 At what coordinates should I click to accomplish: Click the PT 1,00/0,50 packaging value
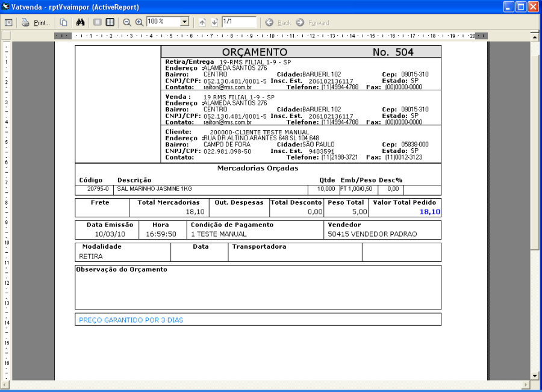[x=357, y=188]
